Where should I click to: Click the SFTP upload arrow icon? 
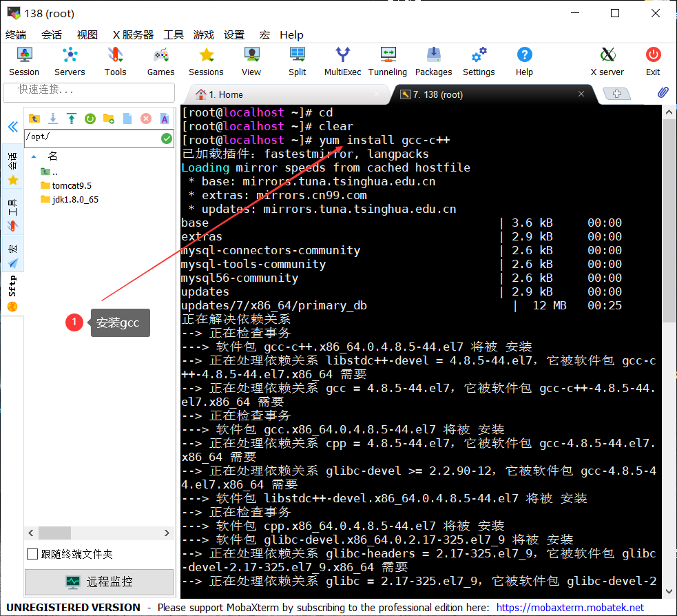pyautogui.click(x=71, y=119)
